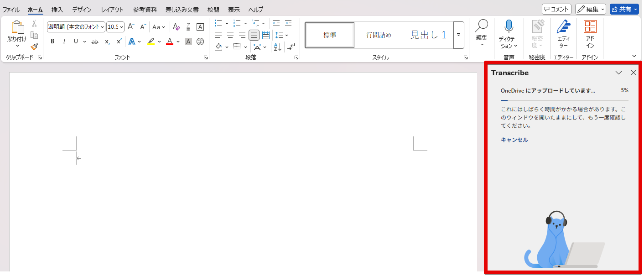Screen dimensions: 644x276
Task: Open the 共有 (Share) menu
Action: (624, 8)
